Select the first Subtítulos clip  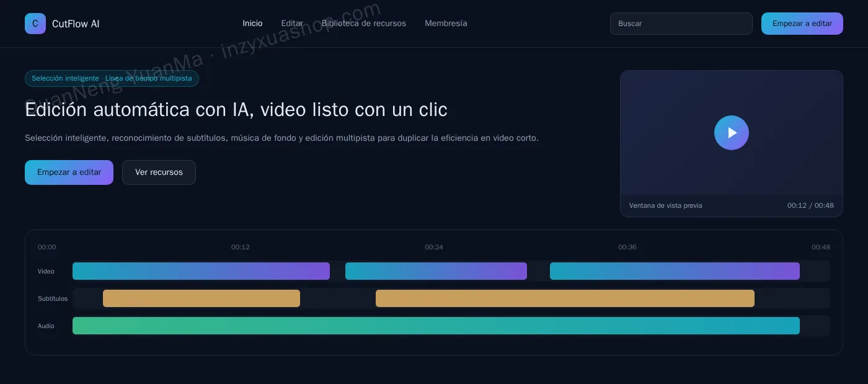(201, 298)
